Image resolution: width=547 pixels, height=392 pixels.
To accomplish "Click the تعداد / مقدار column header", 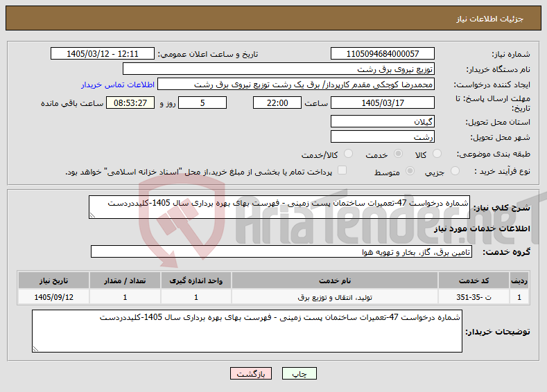I will pyautogui.click(x=125, y=280).
